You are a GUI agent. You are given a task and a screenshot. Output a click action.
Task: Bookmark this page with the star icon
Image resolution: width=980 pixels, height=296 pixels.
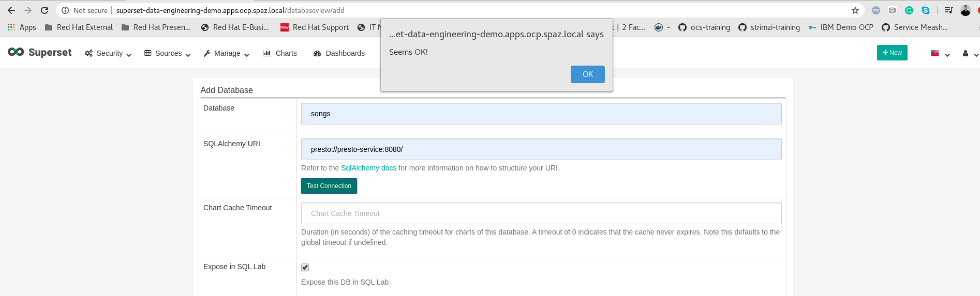[855, 10]
